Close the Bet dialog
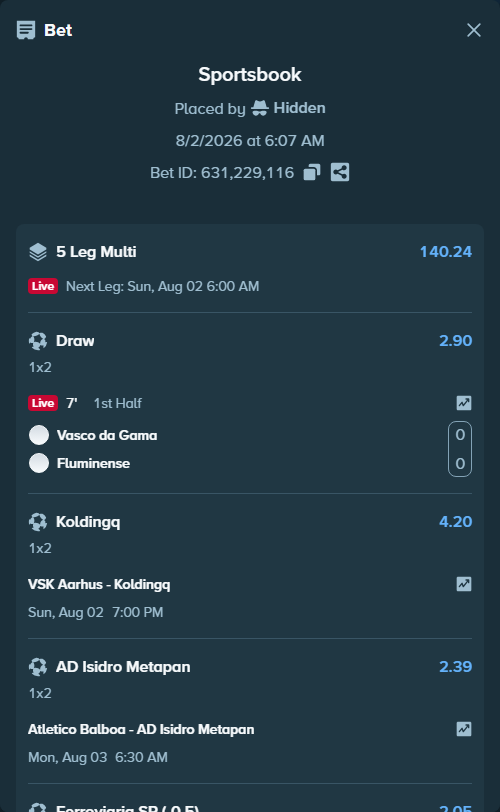The image size is (500, 812). click(474, 30)
